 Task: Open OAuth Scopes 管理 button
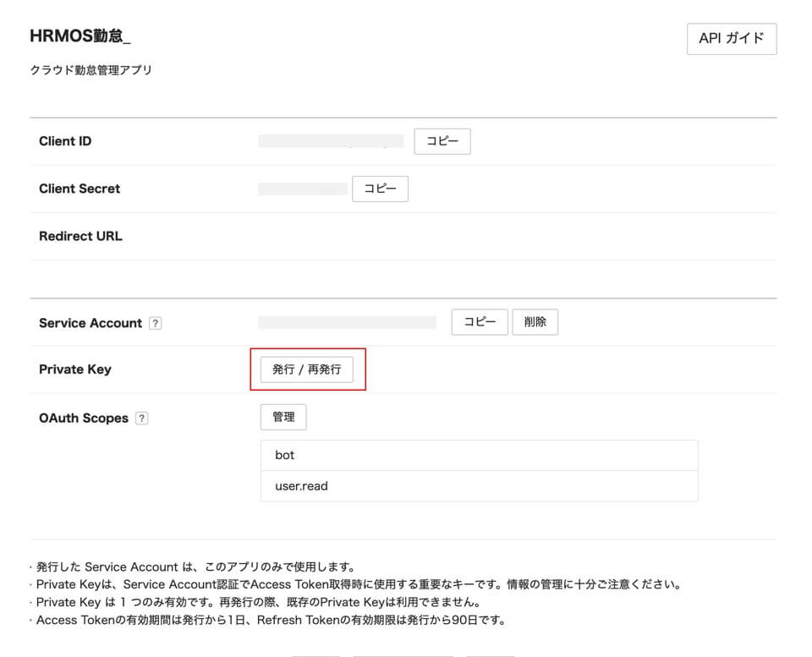click(283, 418)
